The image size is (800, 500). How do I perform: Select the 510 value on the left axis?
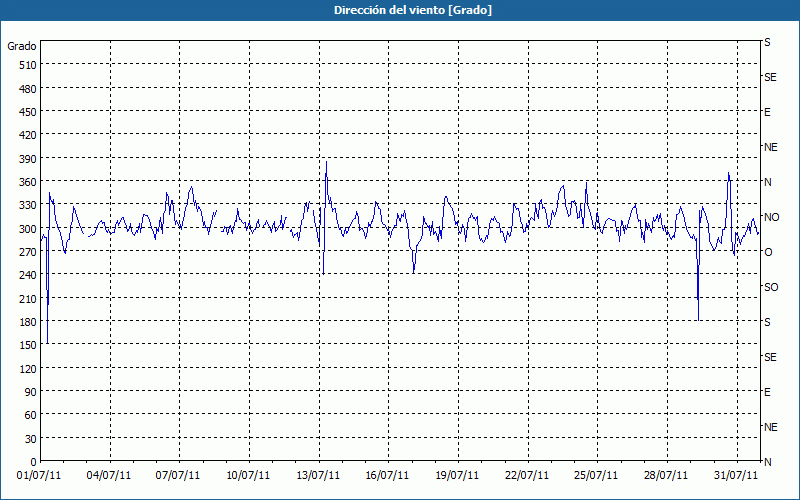click(x=28, y=65)
